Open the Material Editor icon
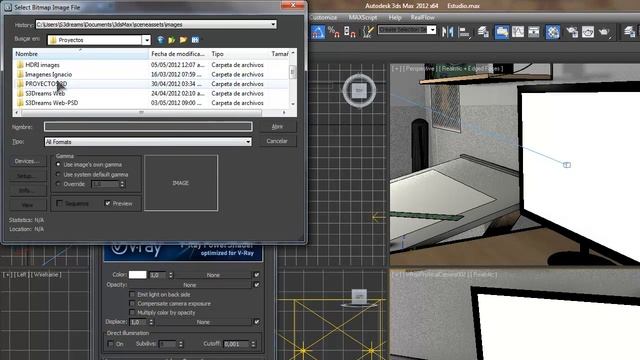The width and height of the screenshot is (640, 360). pos(553,32)
